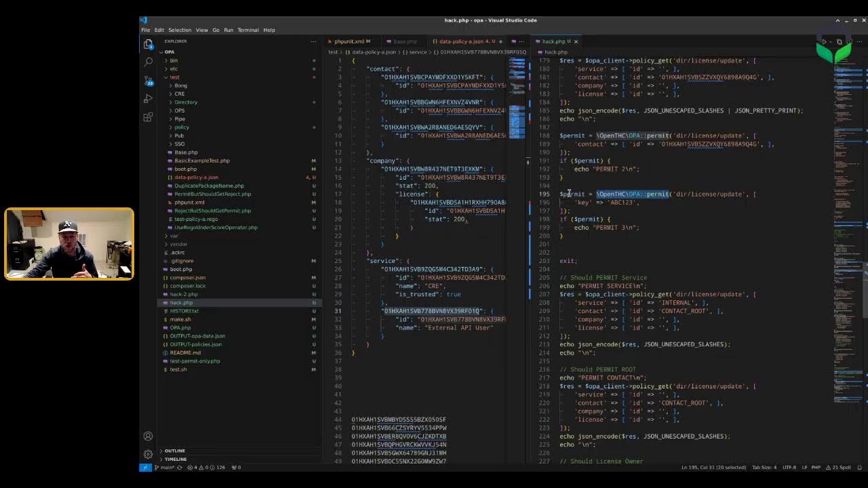Expand the Directory folder
The height and width of the screenshot is (488, 868).
(185, 102)
